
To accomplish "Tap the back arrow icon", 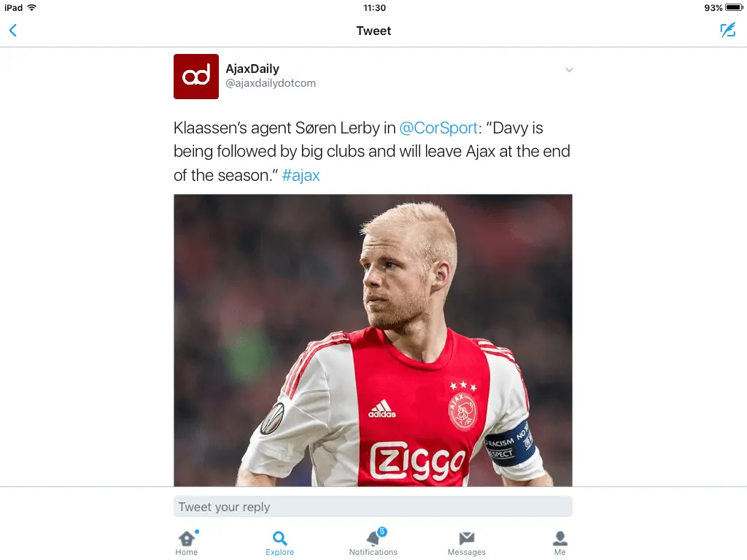I will pyautogui.click(x=13, y=31).
